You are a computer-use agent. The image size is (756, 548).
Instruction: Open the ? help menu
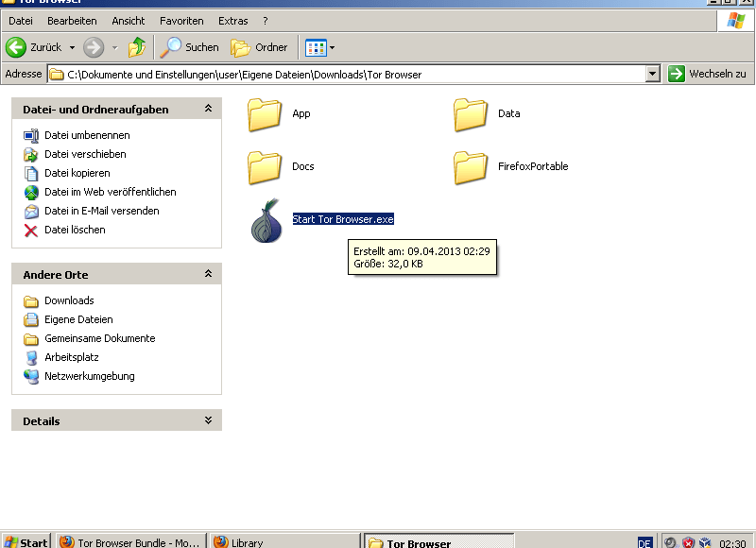click(x=266, y=21)
